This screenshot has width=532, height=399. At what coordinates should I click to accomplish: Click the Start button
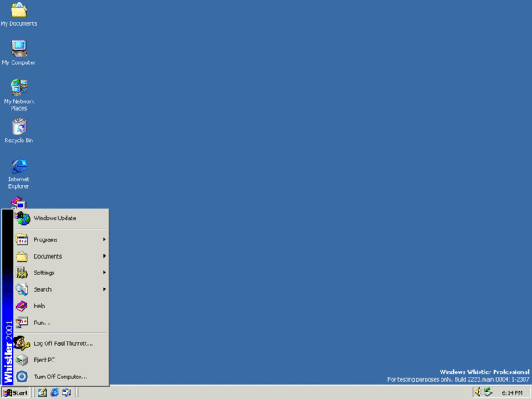pos(16,392)
